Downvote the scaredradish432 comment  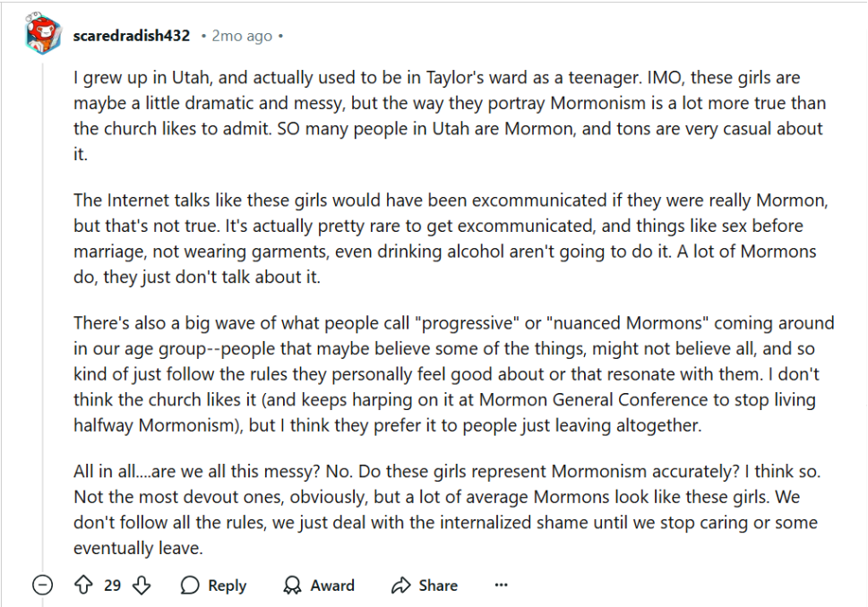142,585
